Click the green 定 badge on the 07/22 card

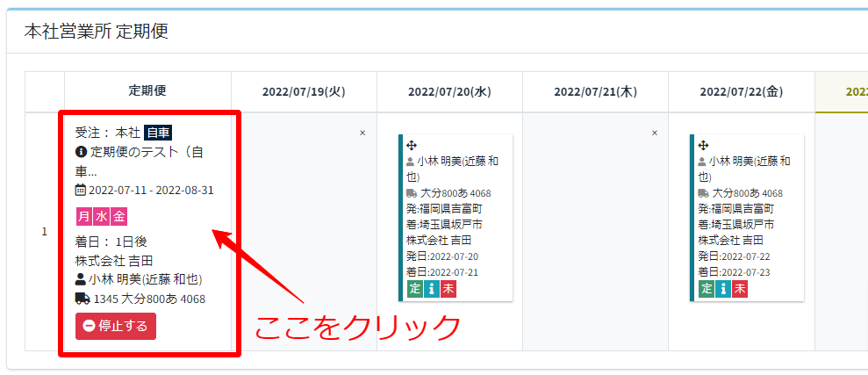[705, 289]
